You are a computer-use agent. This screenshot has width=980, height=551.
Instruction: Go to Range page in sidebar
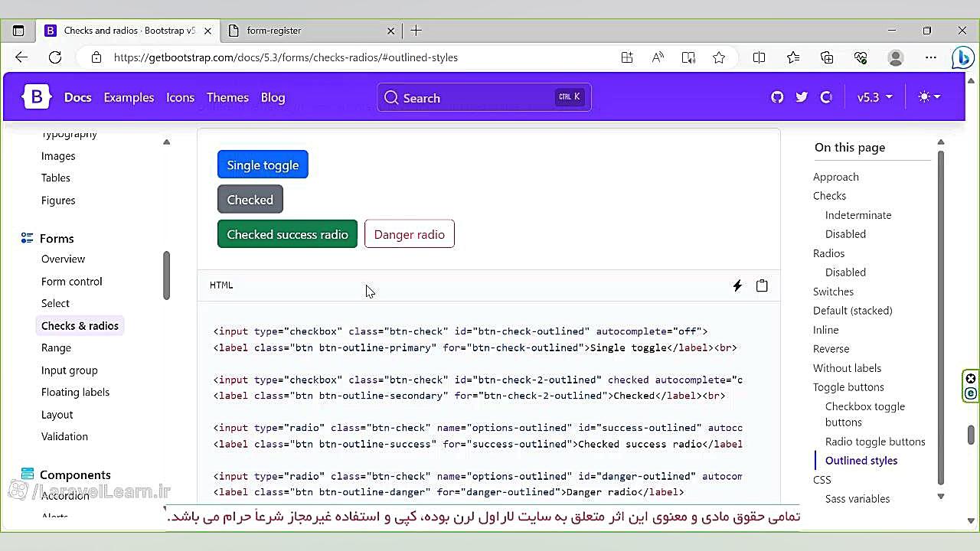pyautogui.click(x=56, y=347)
